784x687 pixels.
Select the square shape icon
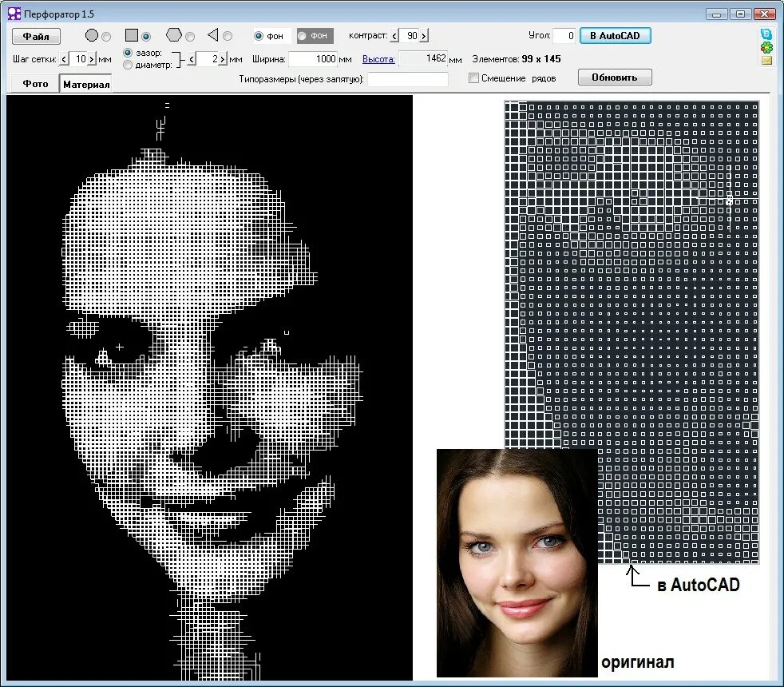click(x=132, y=35)
